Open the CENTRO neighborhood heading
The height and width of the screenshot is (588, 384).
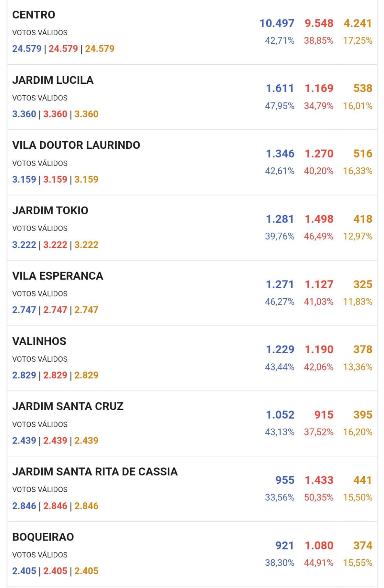[33, 15]
